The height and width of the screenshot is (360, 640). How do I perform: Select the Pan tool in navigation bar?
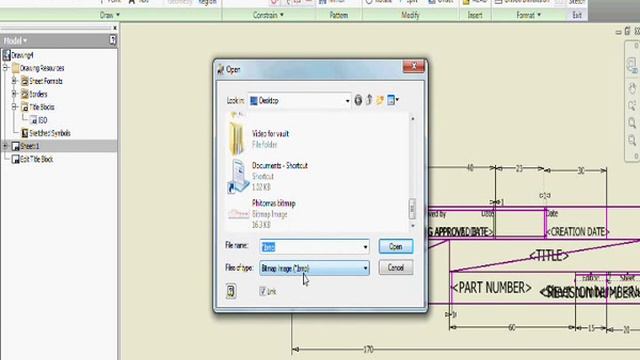[632, 88]
